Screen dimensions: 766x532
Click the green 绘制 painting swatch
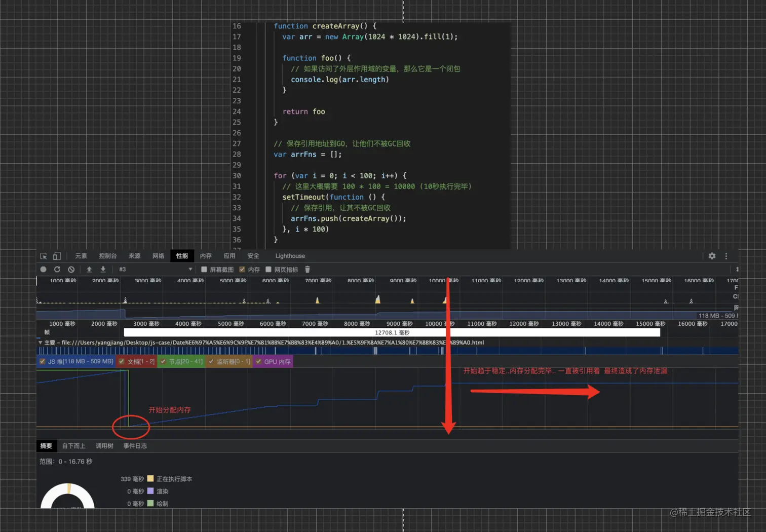(150, 503)
